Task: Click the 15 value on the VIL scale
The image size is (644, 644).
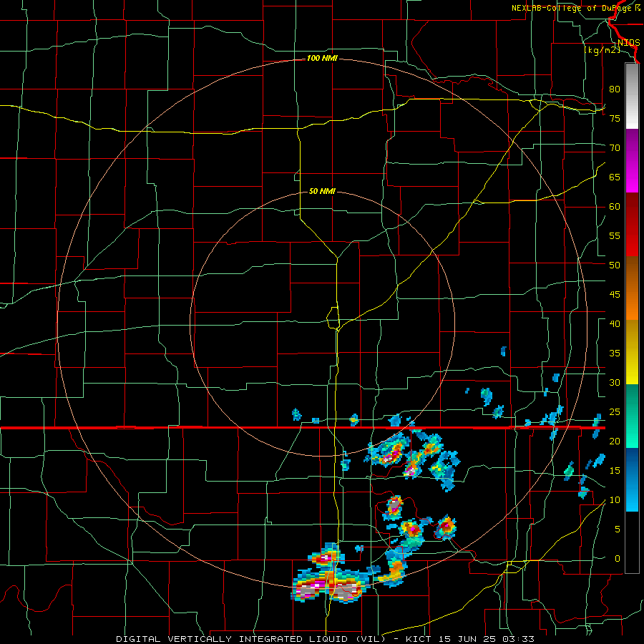Action: [x=615, y=471]
